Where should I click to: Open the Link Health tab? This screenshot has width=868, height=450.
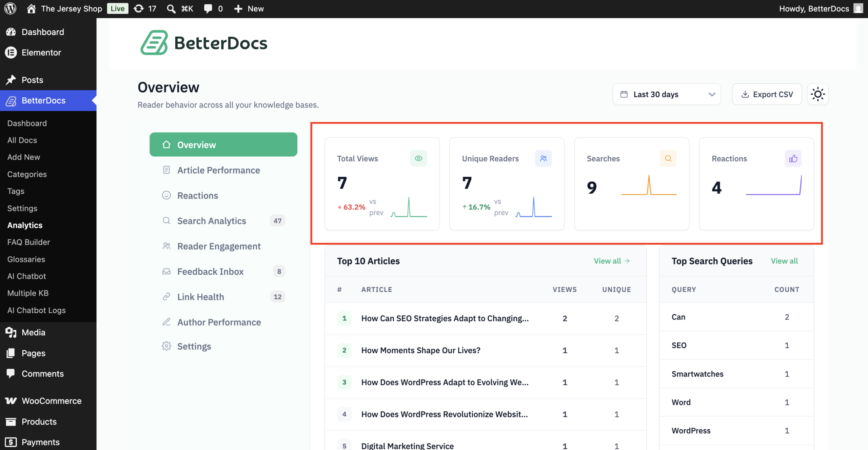(x=223, y=297)
